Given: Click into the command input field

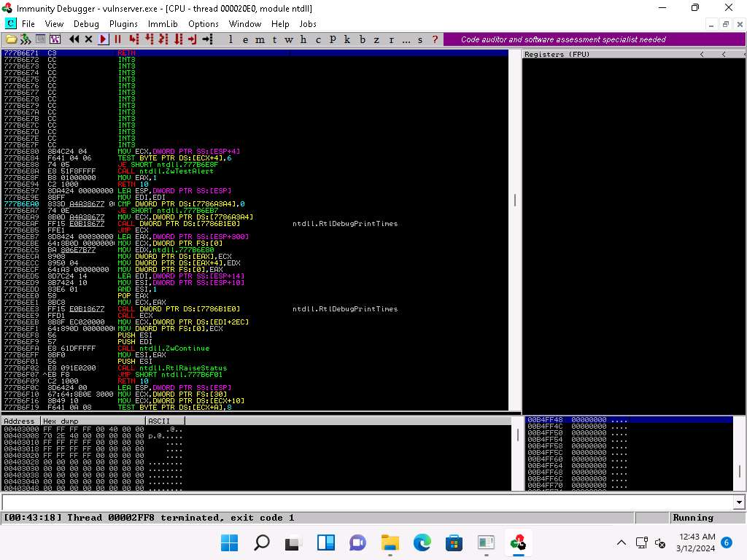Looking at the screenshot, I should pyautogui.click(x=365, y=502).
